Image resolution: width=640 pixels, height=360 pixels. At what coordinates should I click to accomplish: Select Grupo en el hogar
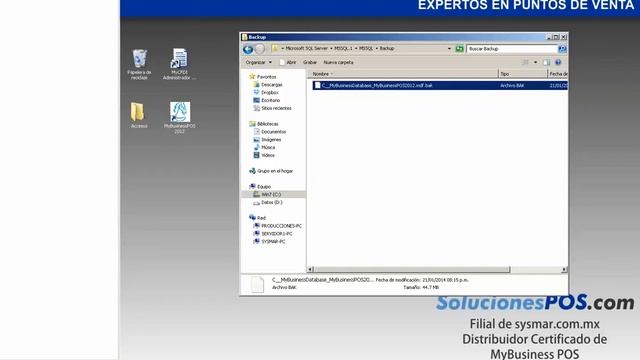[x=275, y=171]
